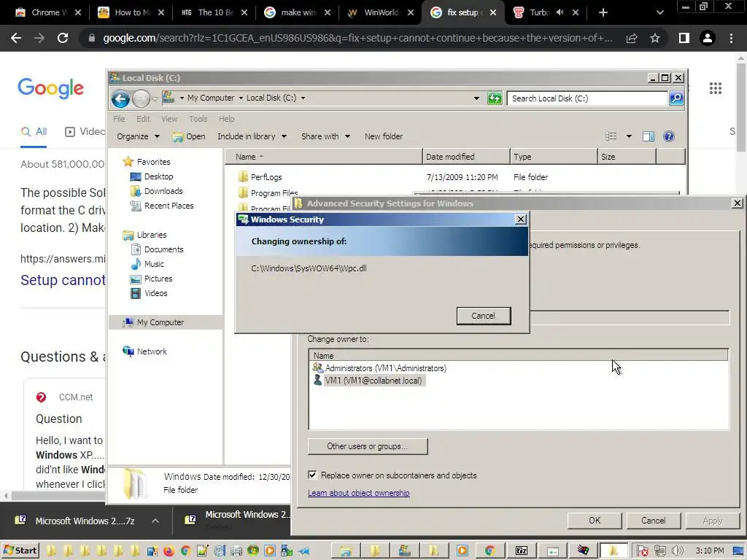Image resolution: width=747 pixels, height=560 pixels.
Task: Click Downloads in Explorer Favorites
Action: click(x=163, y=191)
